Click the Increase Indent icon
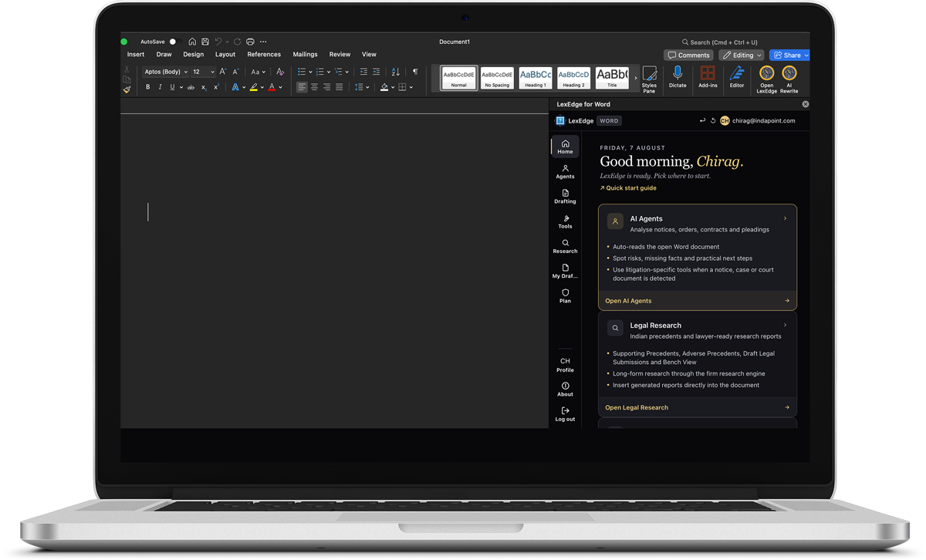The width and height of the screenshot is (926, 560). coord(376,72)
